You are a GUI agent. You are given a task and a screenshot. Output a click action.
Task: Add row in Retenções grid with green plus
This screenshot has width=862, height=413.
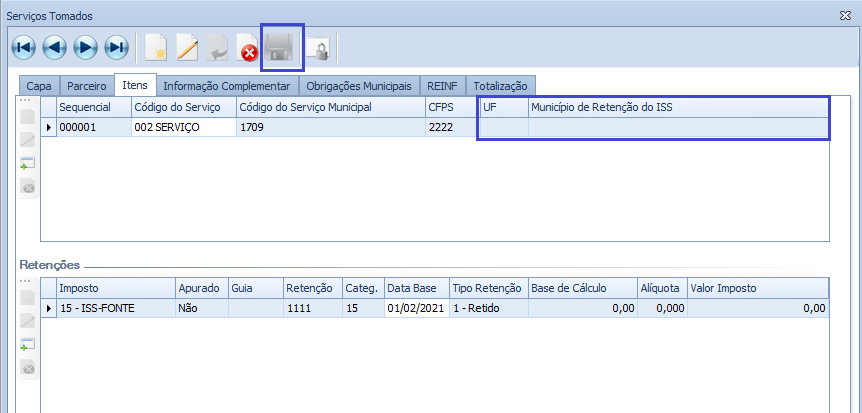click(x=28, y=345)
